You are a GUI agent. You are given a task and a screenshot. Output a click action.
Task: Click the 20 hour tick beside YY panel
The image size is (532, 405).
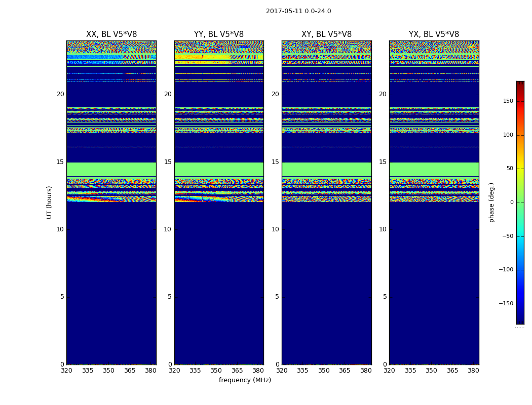point(168,94)
